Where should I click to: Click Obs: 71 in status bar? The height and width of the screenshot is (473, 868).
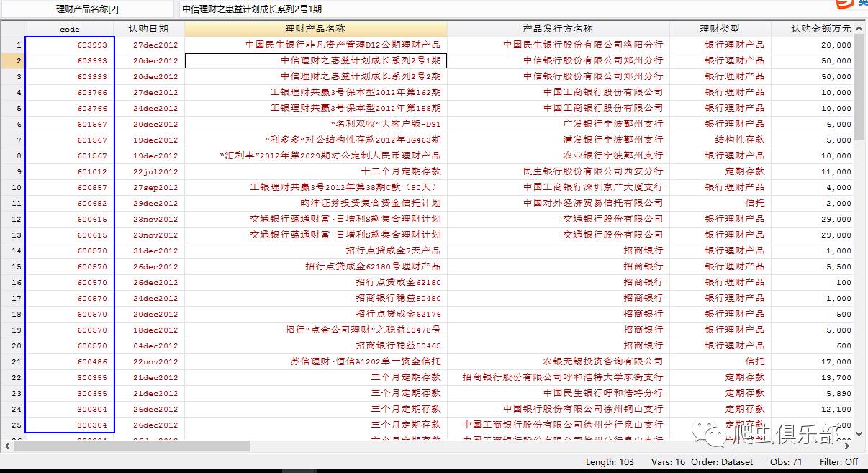786,462
